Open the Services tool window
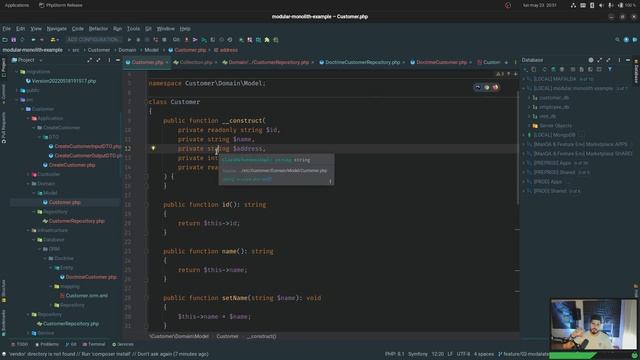The image size is (640, 360). [123, 344]
